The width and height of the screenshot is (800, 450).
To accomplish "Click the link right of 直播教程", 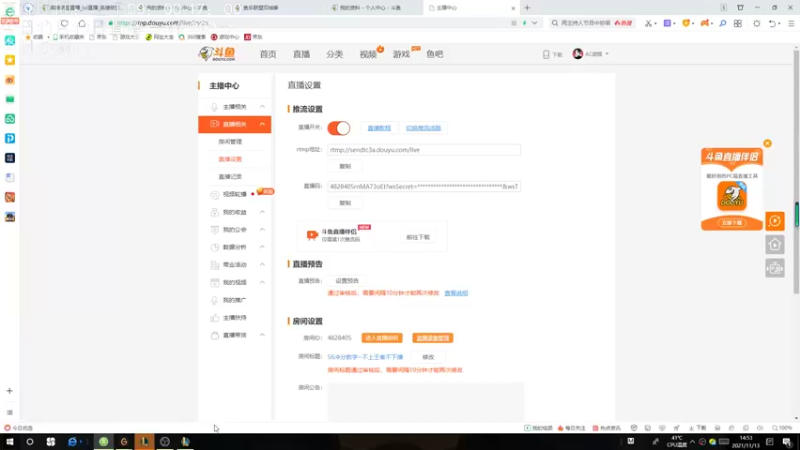I will pos(423,128).
